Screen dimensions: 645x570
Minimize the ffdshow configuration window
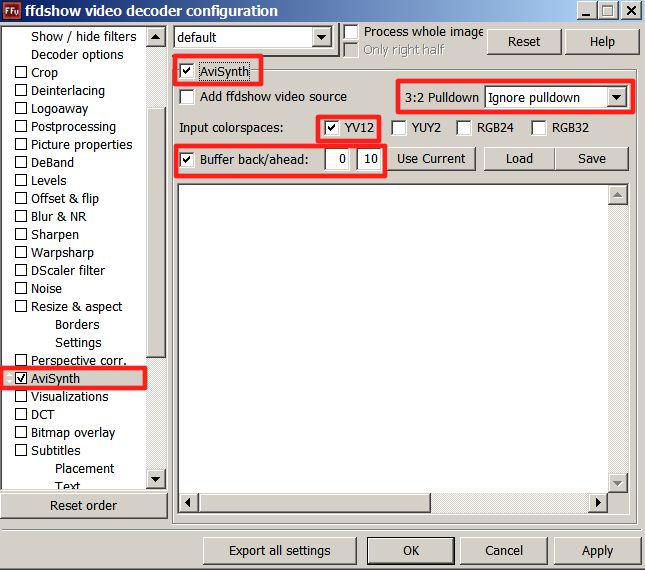586,11
